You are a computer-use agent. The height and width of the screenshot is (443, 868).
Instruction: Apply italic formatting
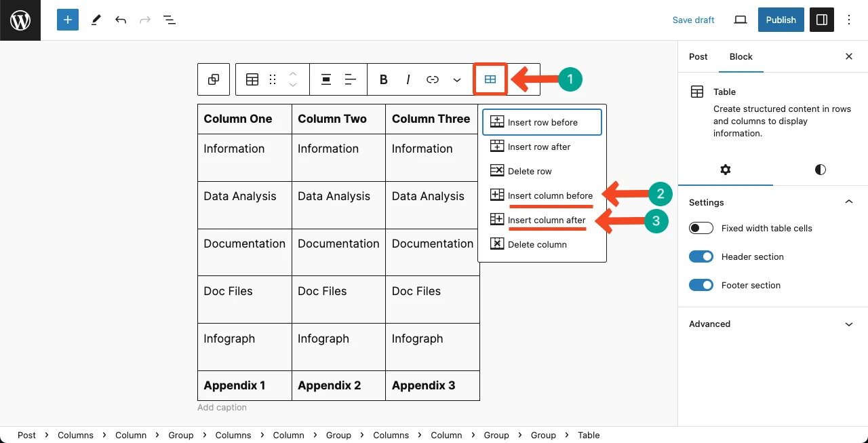408,79
